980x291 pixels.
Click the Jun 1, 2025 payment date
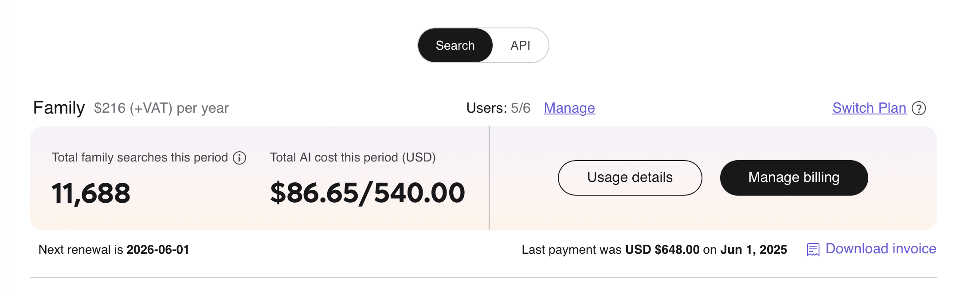pyautogui.click(x=753, y=250)
